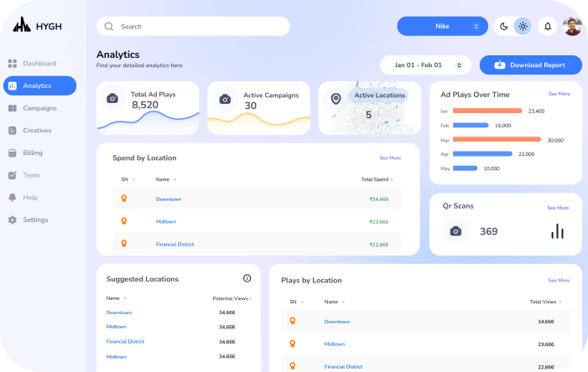Click the info icon in Suggested Locations
This screenshot has width=588, height=372.
(x=247, y=278)
